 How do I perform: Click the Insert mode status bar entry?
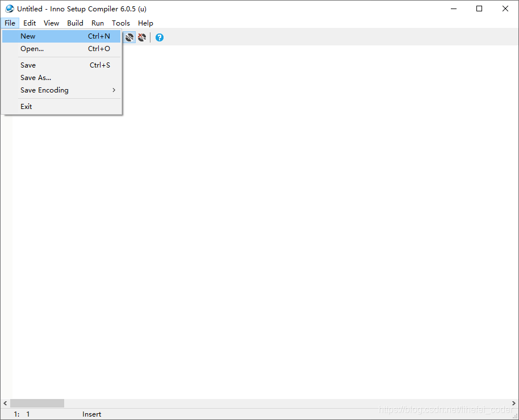click(91, 414)
